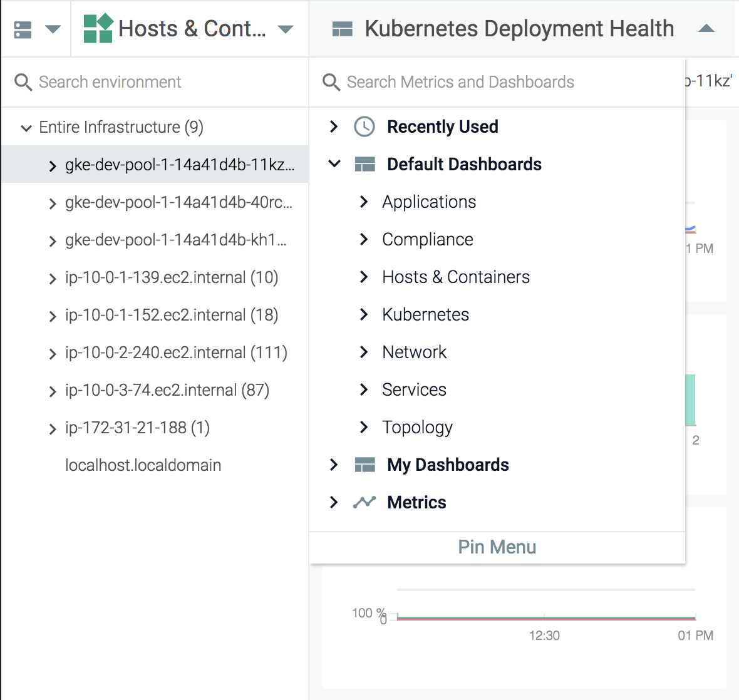Expand the My Dashboards section

[x=334, y=465]
